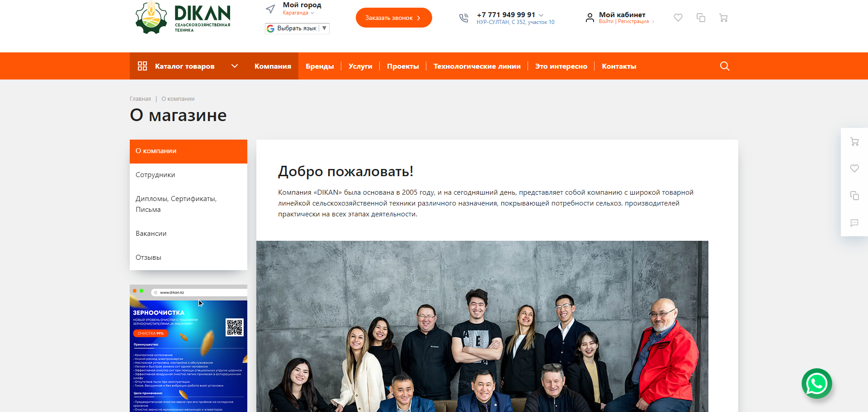The width and height of the screenshot is (868, 412).
Task: Click Регистрация link
Action: (633, 22)
